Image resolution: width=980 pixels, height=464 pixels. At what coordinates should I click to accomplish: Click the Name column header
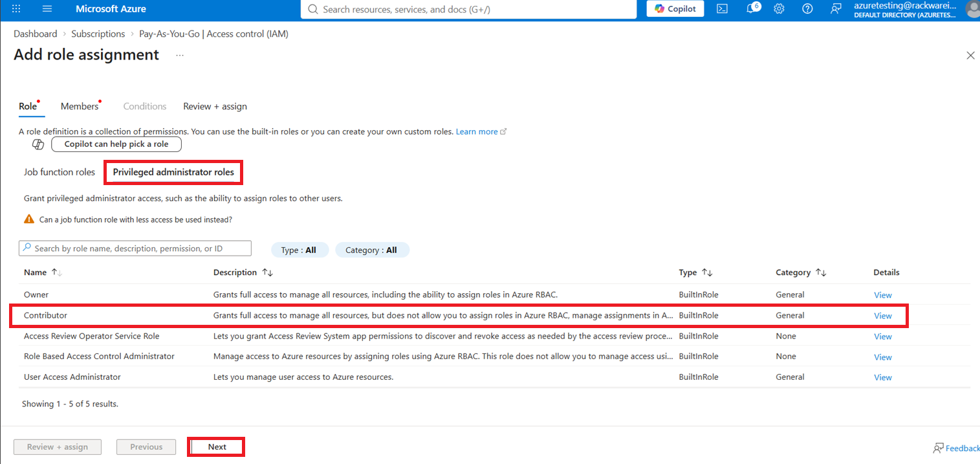click(x=35, y=272)
